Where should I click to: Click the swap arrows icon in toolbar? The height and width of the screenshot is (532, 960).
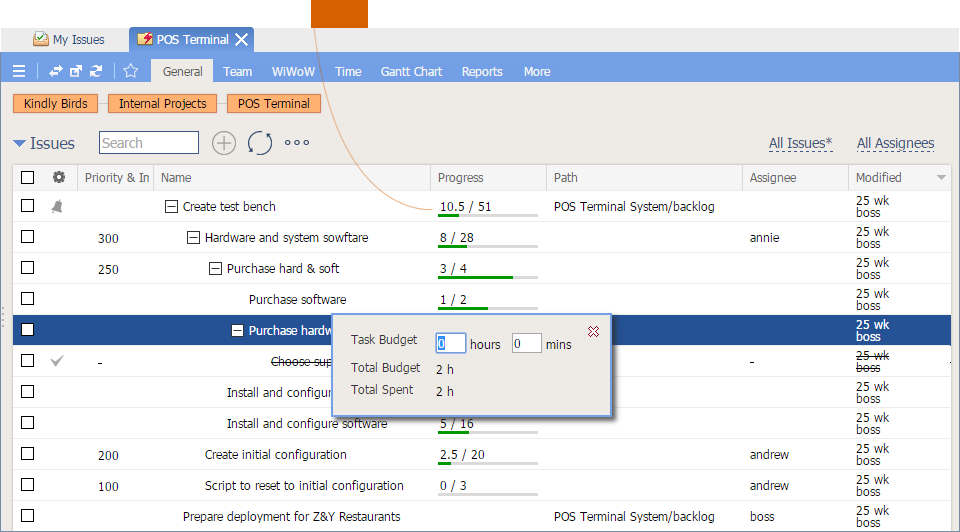tap(56, 71)
